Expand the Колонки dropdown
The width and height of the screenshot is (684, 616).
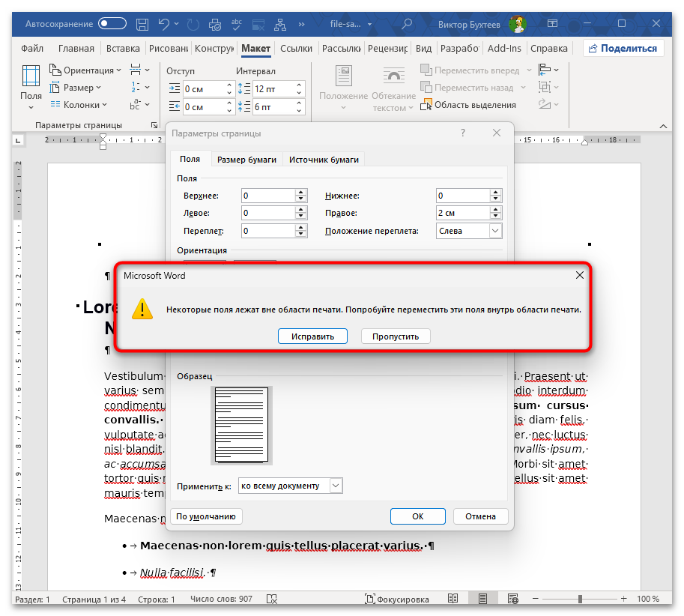coord(78,105)
